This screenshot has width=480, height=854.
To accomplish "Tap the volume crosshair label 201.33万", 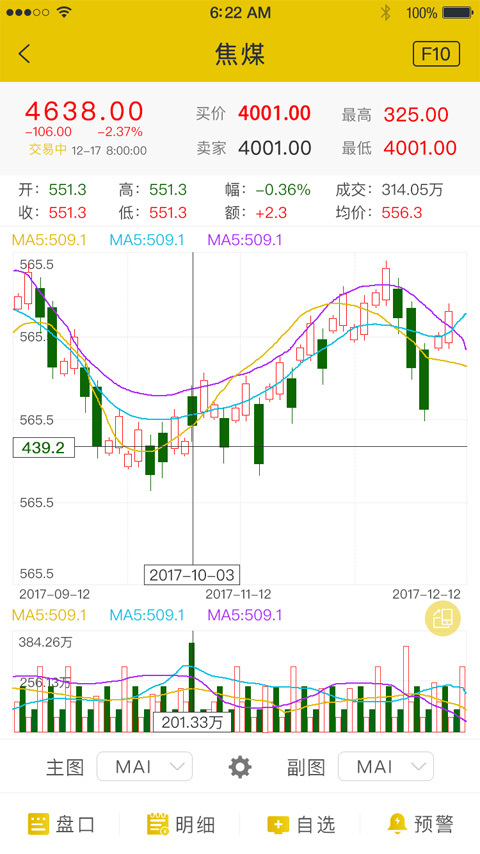I will (192, 722).
